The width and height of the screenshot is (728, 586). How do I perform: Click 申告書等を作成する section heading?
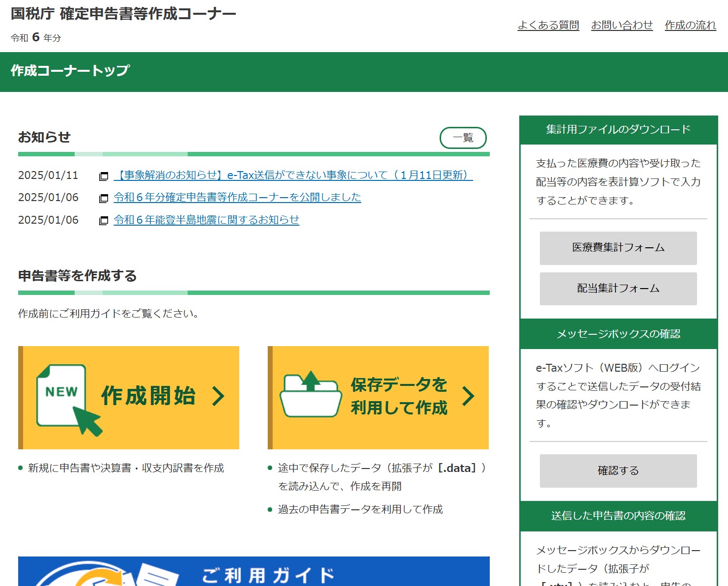point(77,276)
